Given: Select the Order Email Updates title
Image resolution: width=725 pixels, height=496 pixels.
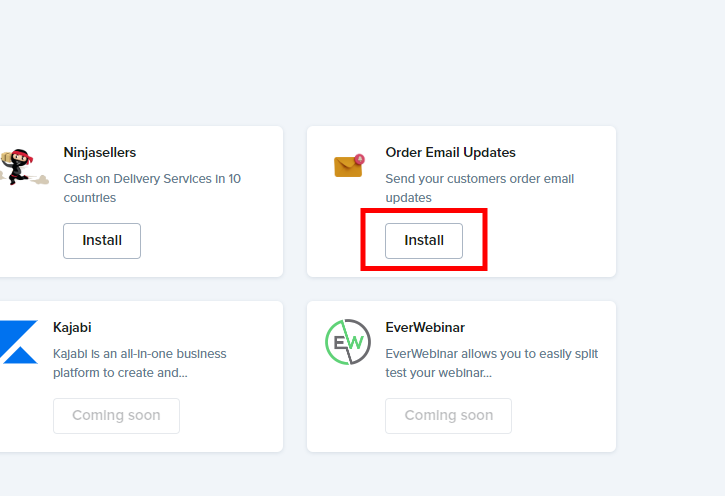Looking at the screenshot, I should (450, 153).
